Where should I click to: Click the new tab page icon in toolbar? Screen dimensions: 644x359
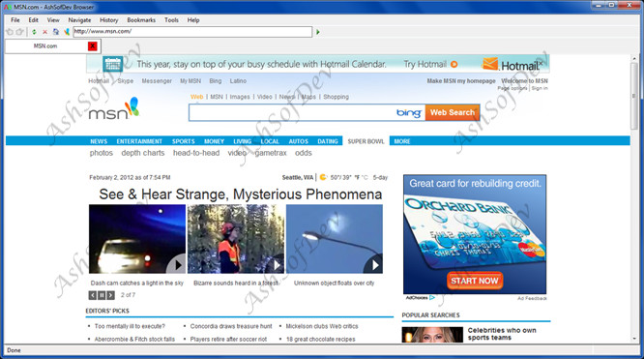pos(55,32)
